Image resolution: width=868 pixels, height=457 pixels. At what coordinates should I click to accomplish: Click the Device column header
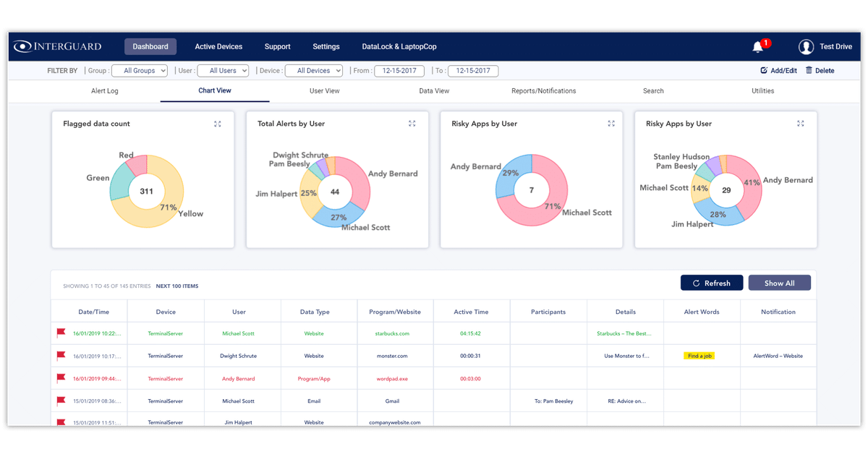pyautogui.click(x=166, y=312)
